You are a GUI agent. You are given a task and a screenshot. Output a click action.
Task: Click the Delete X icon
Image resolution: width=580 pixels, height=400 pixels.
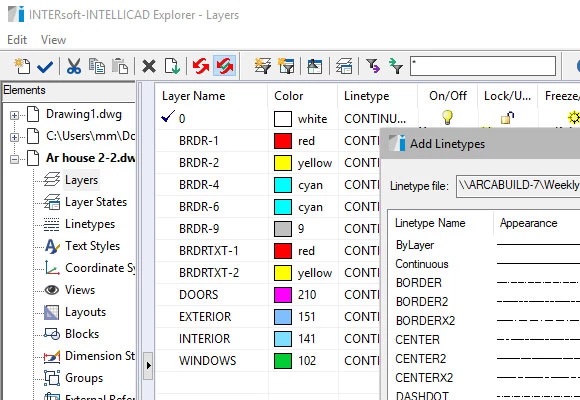click(x=149, y=67)
